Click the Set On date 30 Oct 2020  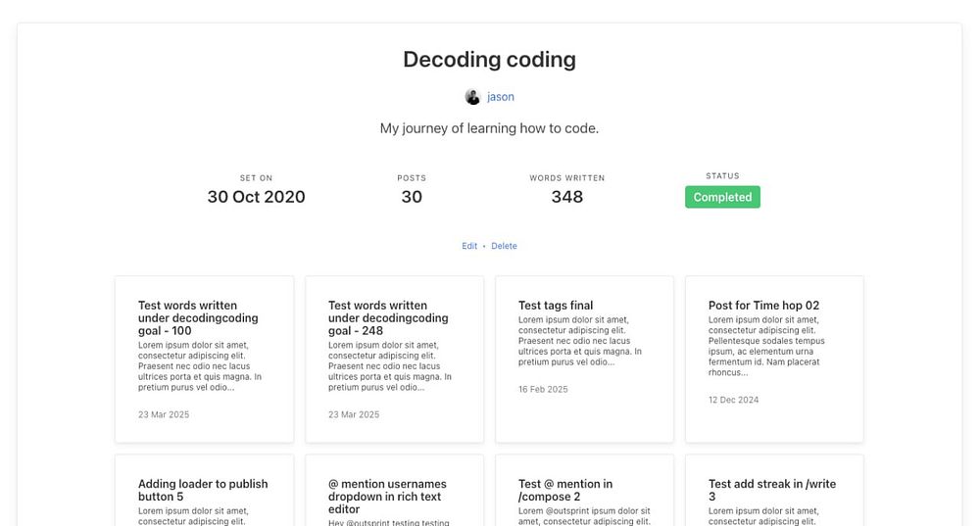pos(256,197)
